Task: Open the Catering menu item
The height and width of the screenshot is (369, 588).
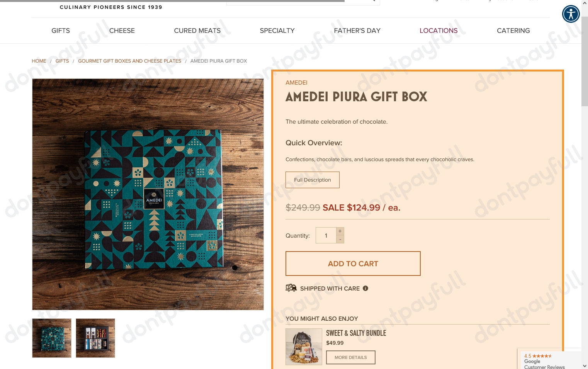Action: click(x=513, y=31)
